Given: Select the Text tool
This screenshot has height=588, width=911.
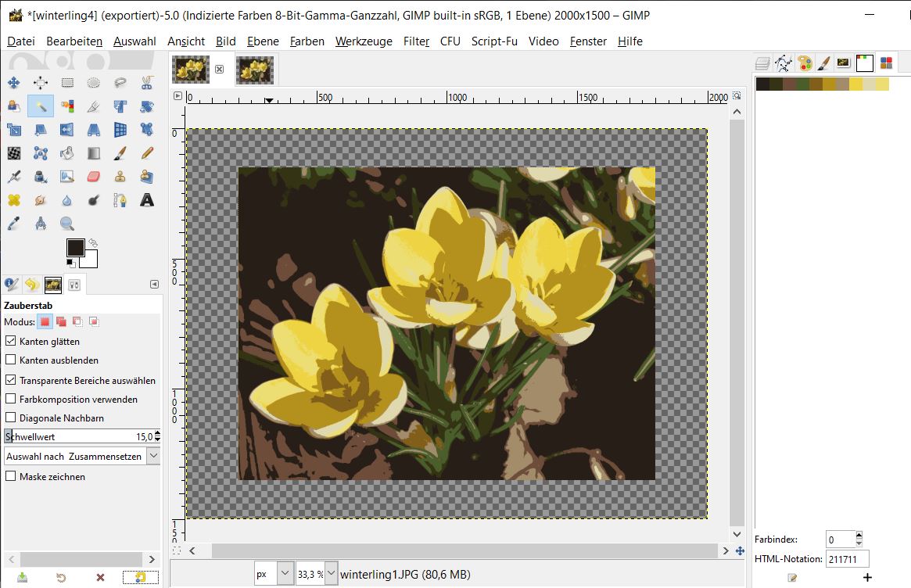Looking at the screenshot, I should (x=147, y=200).
